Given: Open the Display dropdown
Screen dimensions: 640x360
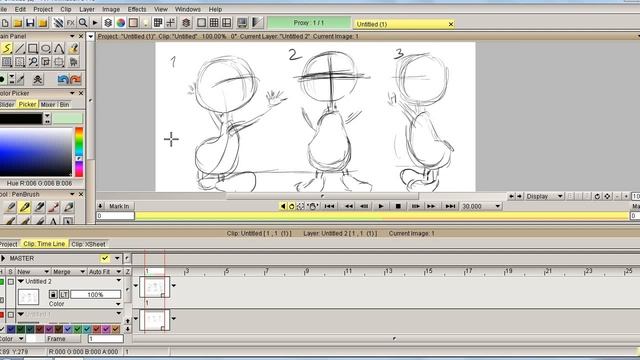Looking at the screenshot, I should 544,196.
